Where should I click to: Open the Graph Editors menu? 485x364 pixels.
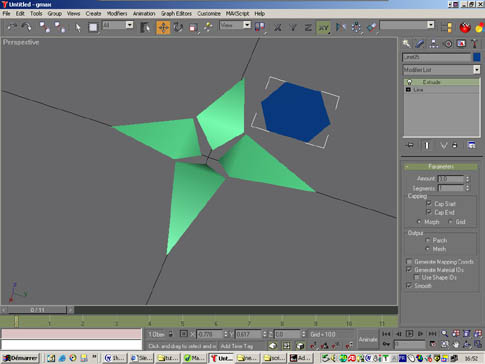(176, 14)
